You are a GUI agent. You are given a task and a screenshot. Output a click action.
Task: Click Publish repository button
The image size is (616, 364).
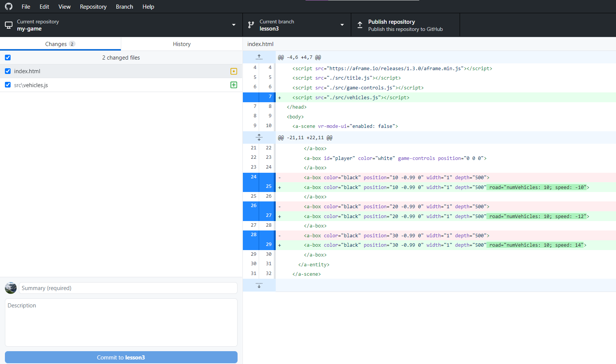(405, 25)
